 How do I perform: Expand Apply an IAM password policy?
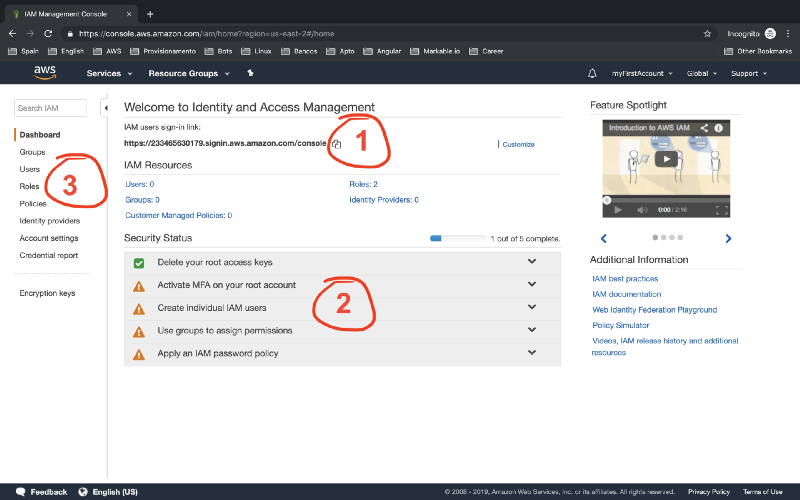tap(532, 353)
